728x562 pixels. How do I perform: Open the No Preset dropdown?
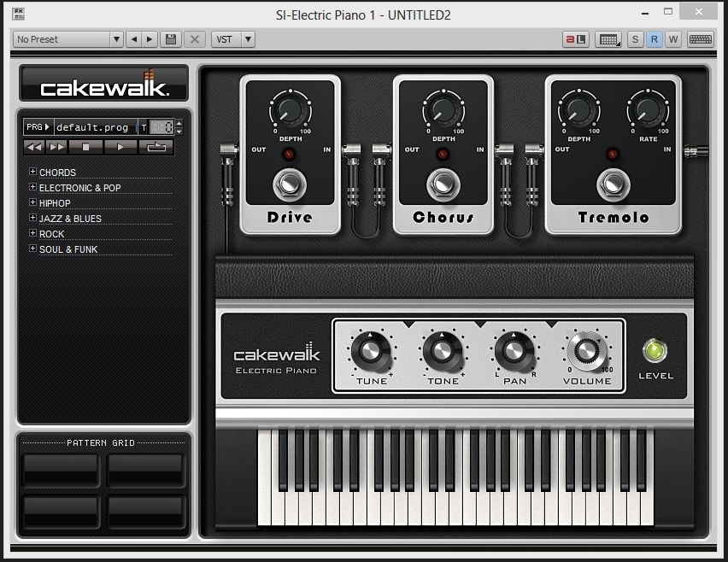pos(116,39)
